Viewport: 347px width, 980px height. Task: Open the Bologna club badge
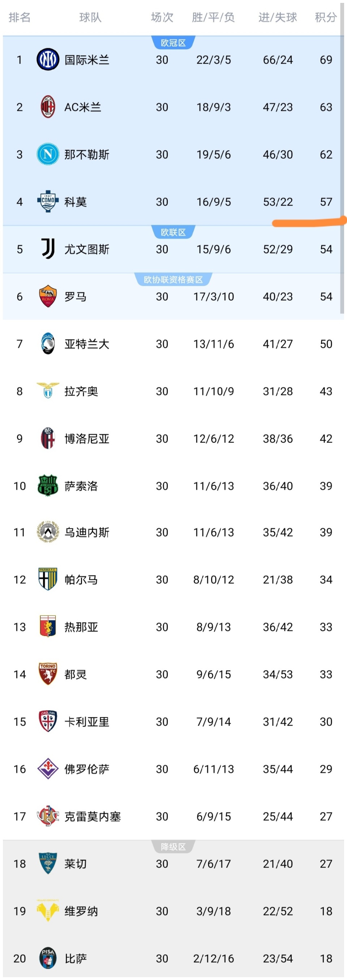pyautogui.click(x=48, y=438)
